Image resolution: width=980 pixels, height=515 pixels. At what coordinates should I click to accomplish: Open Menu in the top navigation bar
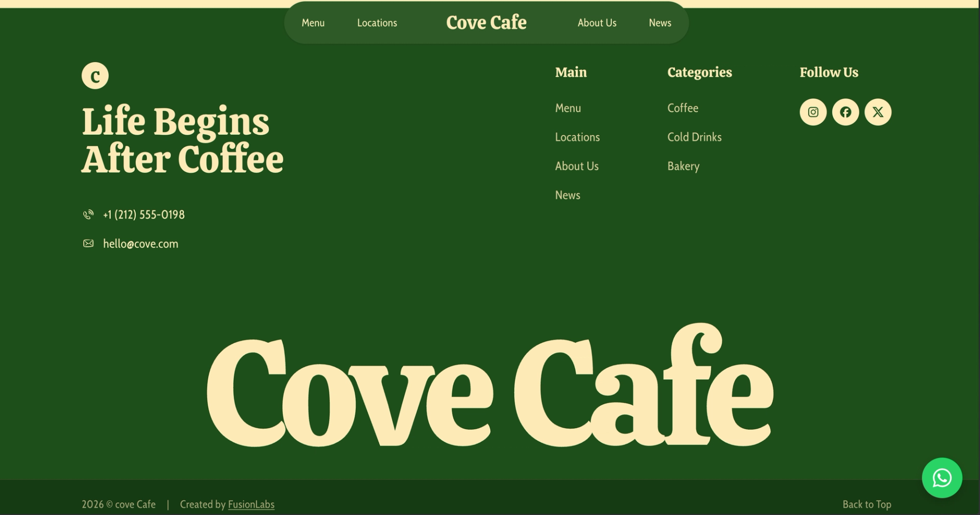click(313, 22)
